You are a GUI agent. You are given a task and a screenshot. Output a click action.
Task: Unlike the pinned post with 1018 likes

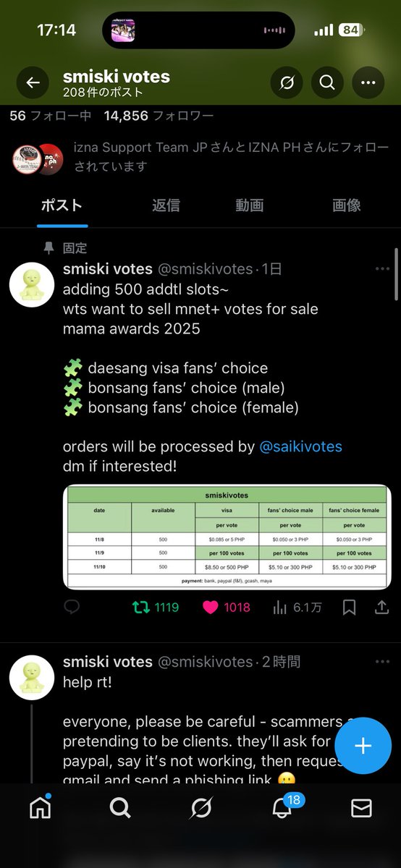pyautogui.click(x=226, y=608)
